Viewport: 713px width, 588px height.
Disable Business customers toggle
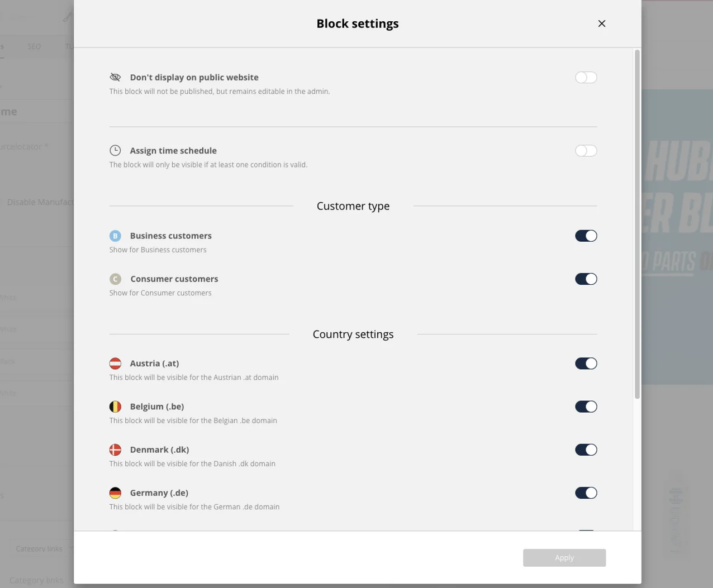coord(586,236)
